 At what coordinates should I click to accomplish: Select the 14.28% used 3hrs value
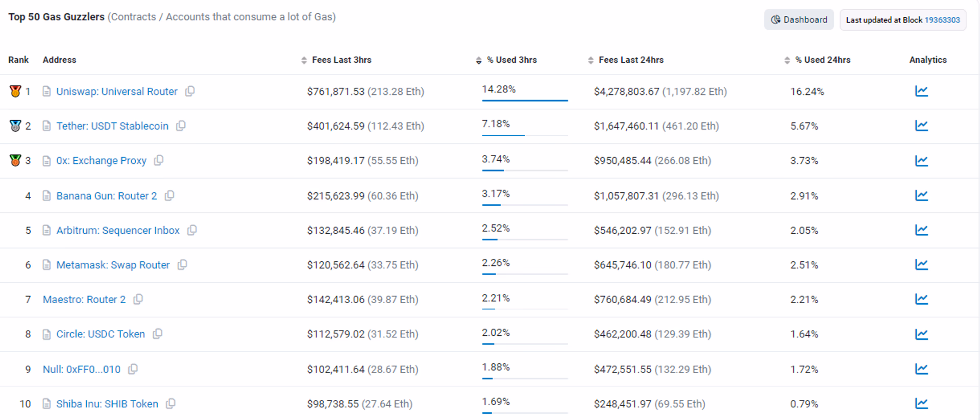click(499, 89)
